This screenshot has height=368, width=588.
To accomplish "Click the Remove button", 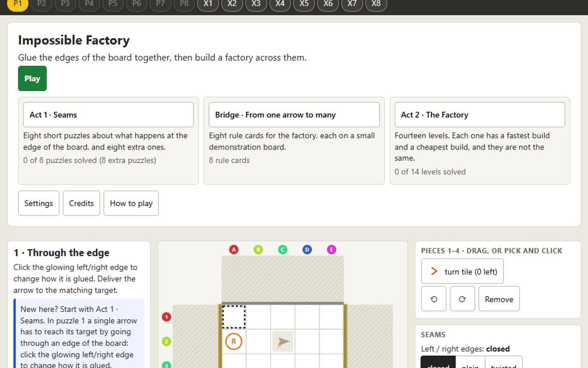I will click(x=499, y=299).
